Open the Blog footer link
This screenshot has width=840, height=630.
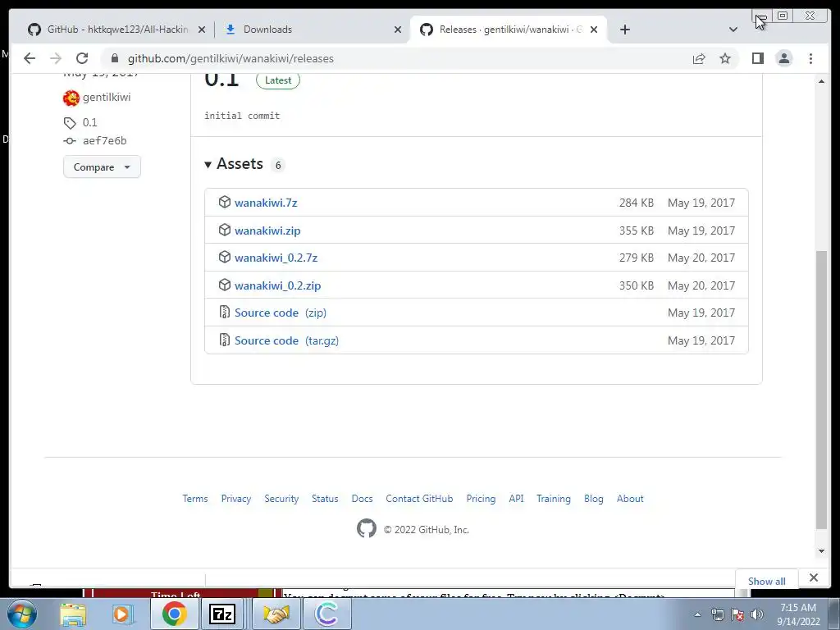point(594,498)
